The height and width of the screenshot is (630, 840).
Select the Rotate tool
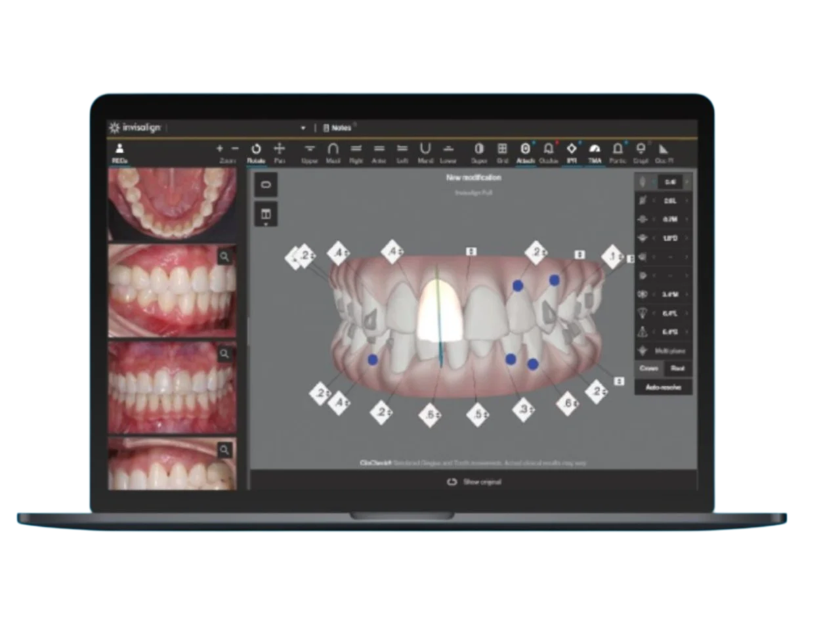coord(257,151)
